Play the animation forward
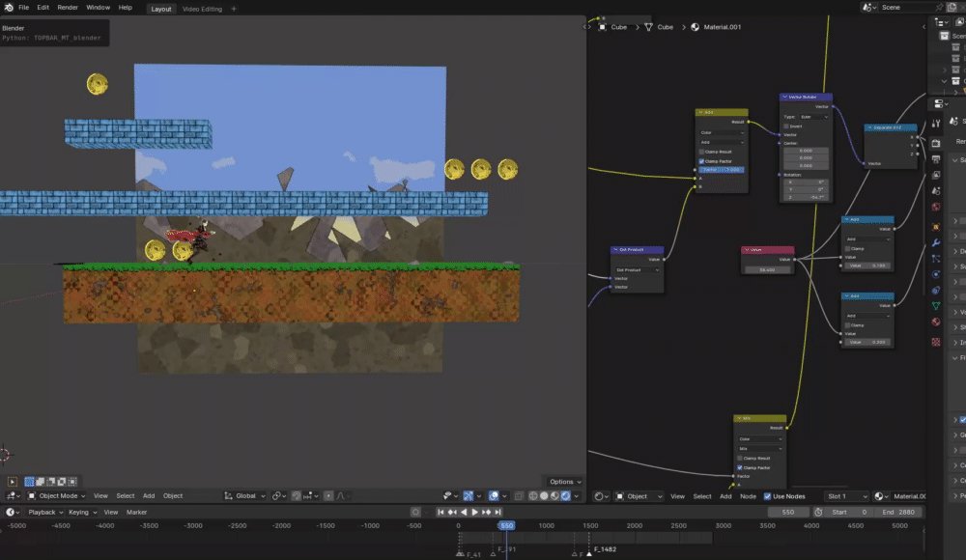This screenshot has width=966, height=560. tap(474, 512)
